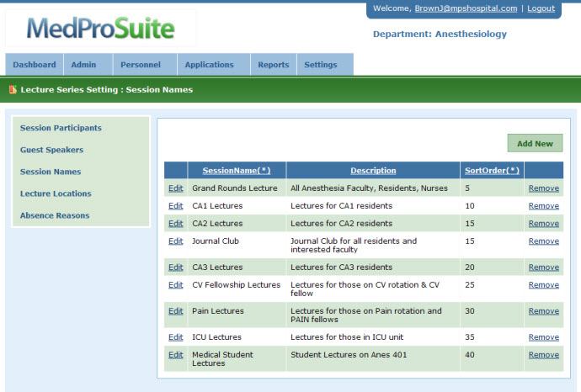The height and width of the screenshot is (392, 581).
Task: Open the Dashboard tab
Action: [34, 65]
